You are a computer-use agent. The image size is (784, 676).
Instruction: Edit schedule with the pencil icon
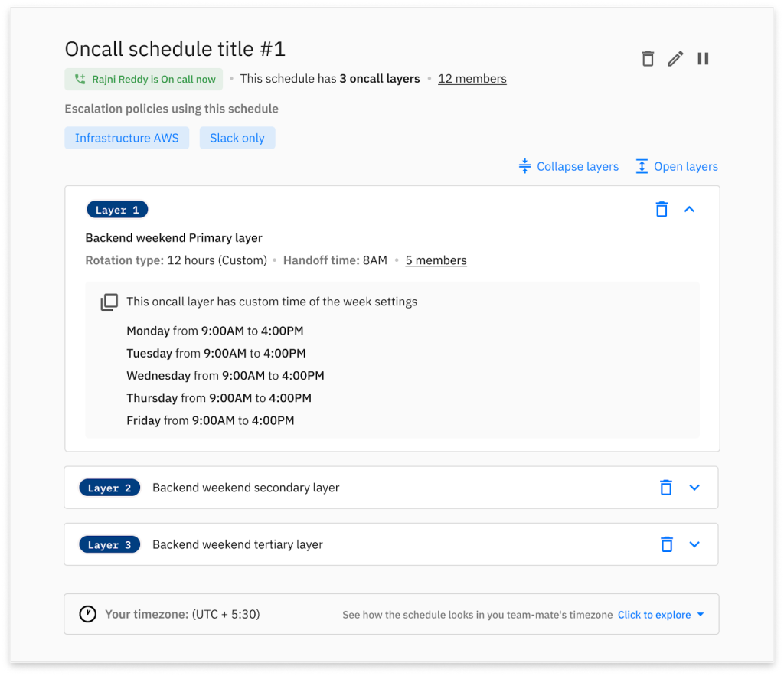[675, 59]
